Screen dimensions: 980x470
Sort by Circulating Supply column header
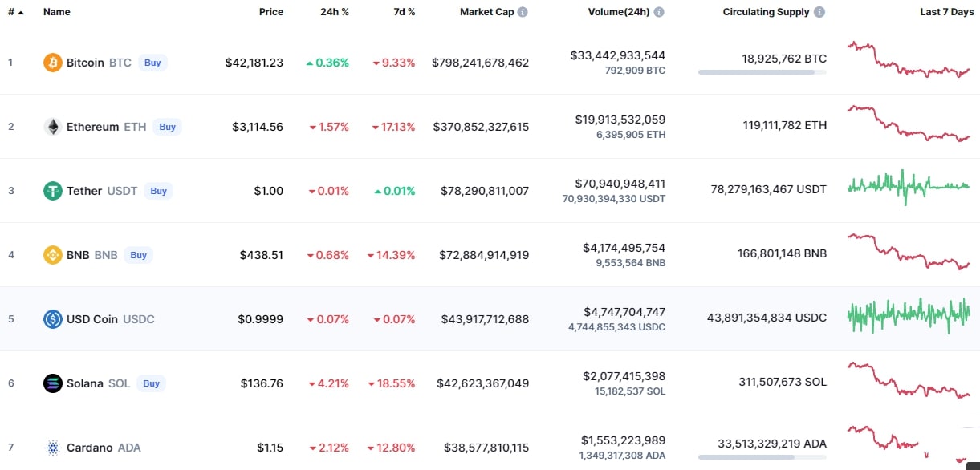point(766,12)
